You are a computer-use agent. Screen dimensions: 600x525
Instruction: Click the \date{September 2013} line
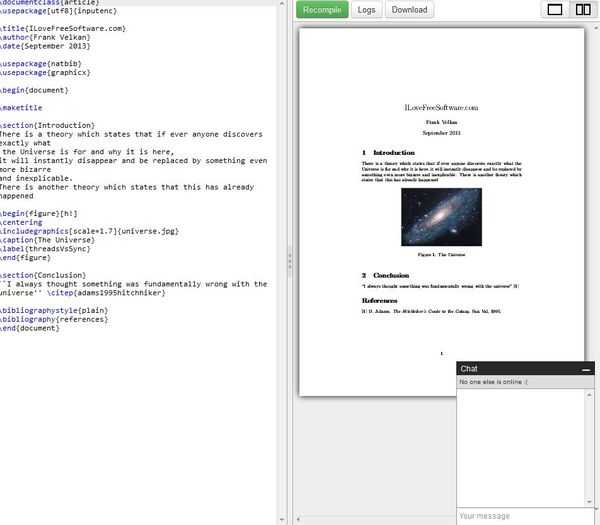[x=45, y=46]
